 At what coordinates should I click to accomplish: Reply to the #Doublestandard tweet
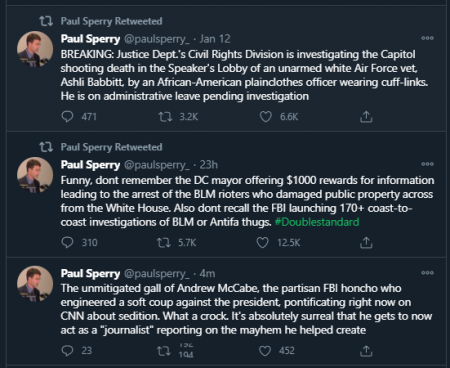coord(67,242)
